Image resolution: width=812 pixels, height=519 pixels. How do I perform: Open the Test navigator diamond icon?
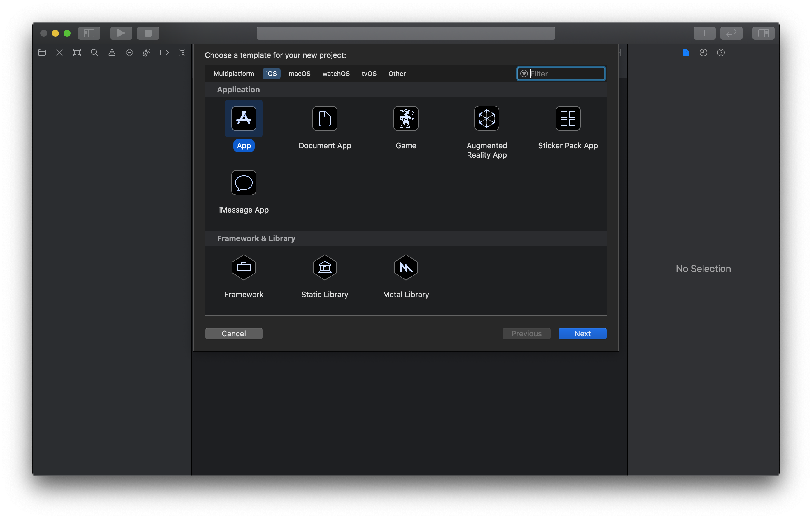click(129, 53)
